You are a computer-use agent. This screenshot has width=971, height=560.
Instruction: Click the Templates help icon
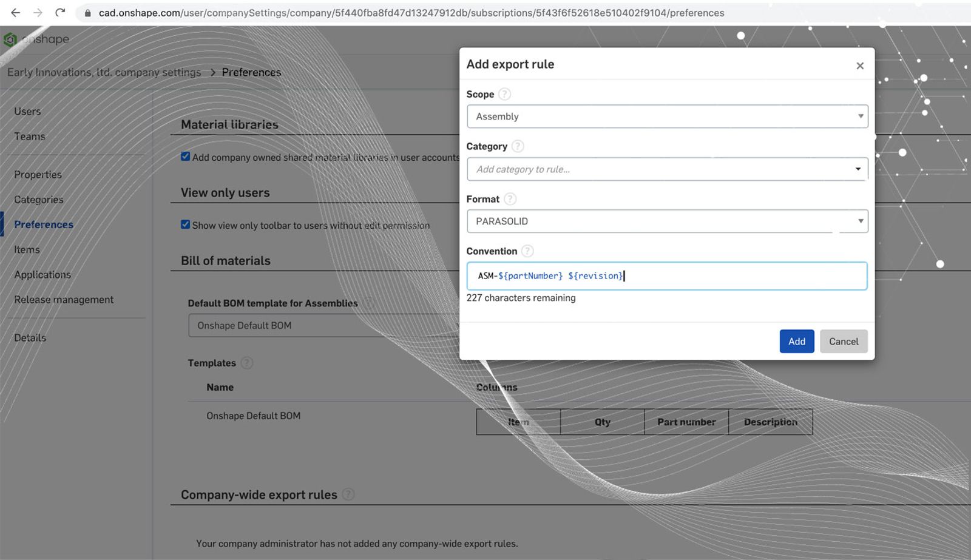246,363
